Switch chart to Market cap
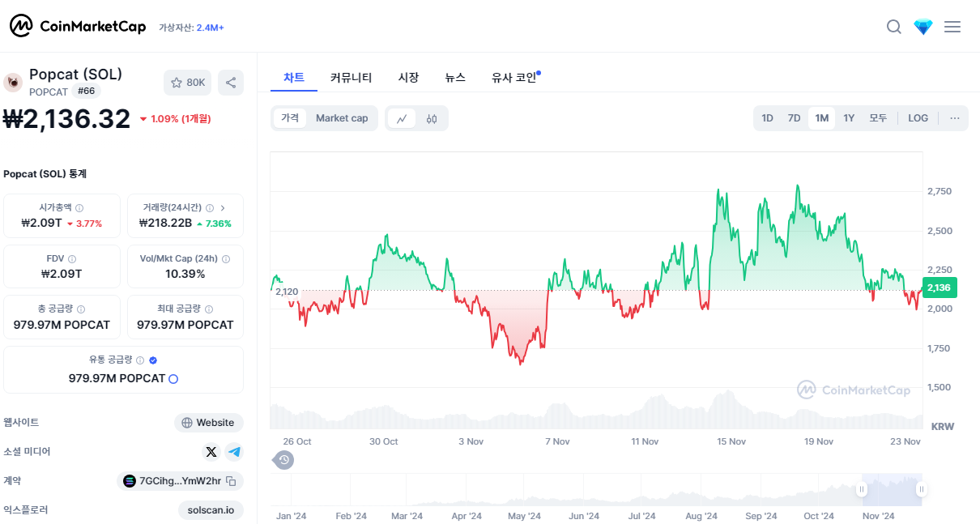The image size is (980, 524). tap(342, 118)
